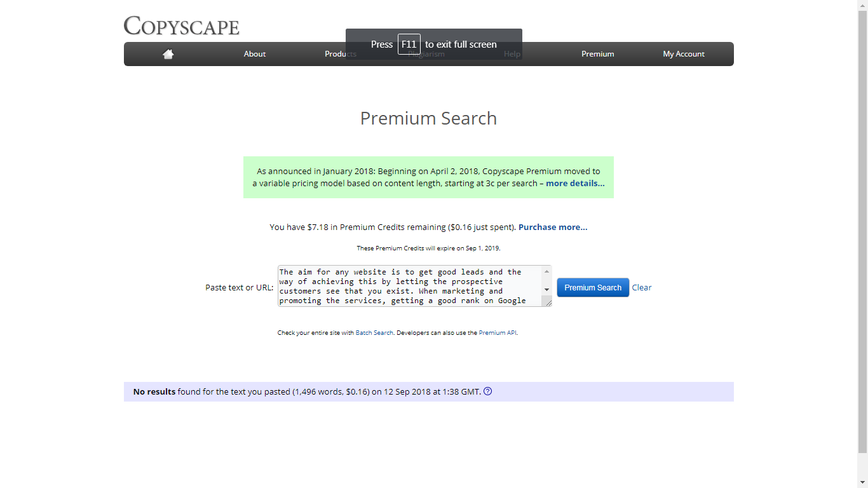This screenshot has height=488, width=868.
Task: Click the 'Premium Search' page heading
Action: point(428,118)
